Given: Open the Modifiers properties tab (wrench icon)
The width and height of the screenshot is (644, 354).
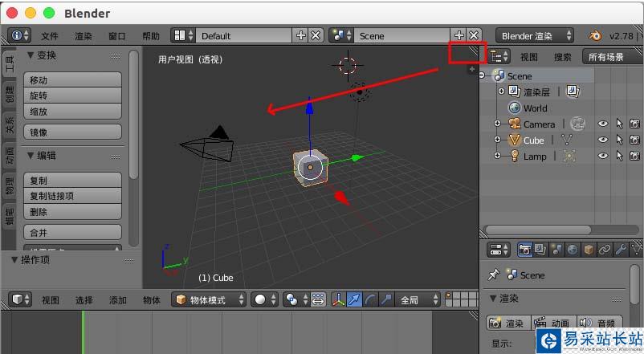Looking at the screenshot, I should pyautogui.click(x=621, y=250).
